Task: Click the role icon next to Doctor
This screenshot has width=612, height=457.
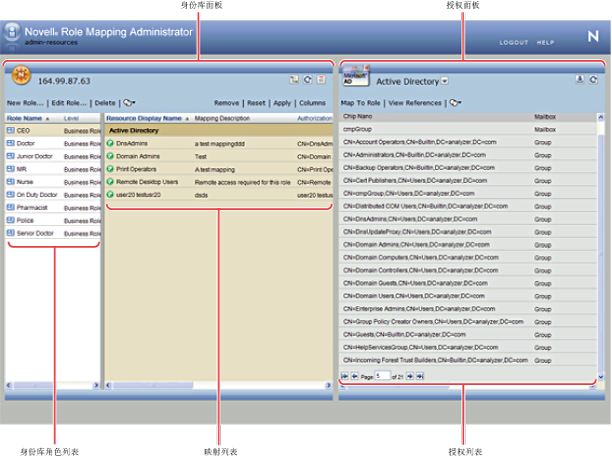Action: tap(11, 143)
